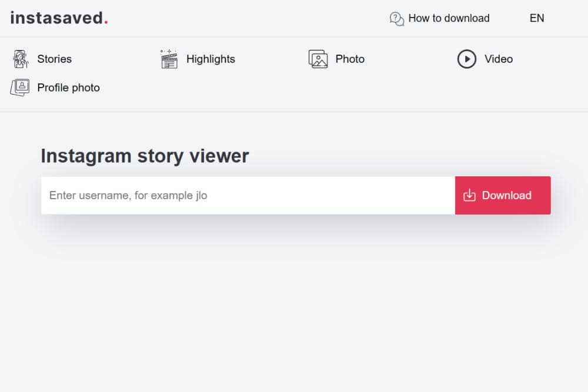The width and height of the screenshot is (588, 392).
Task: Click the red period after instasaved
Action: coord(105,20)
